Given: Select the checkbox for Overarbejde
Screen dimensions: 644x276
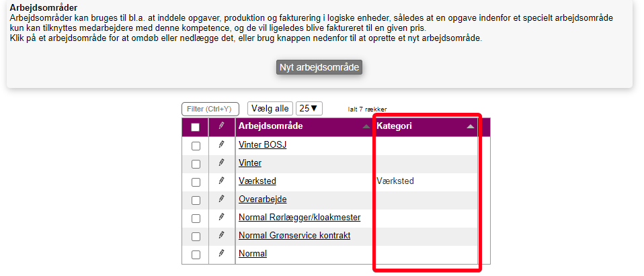Looking at the screenshot, I should 196,200.
